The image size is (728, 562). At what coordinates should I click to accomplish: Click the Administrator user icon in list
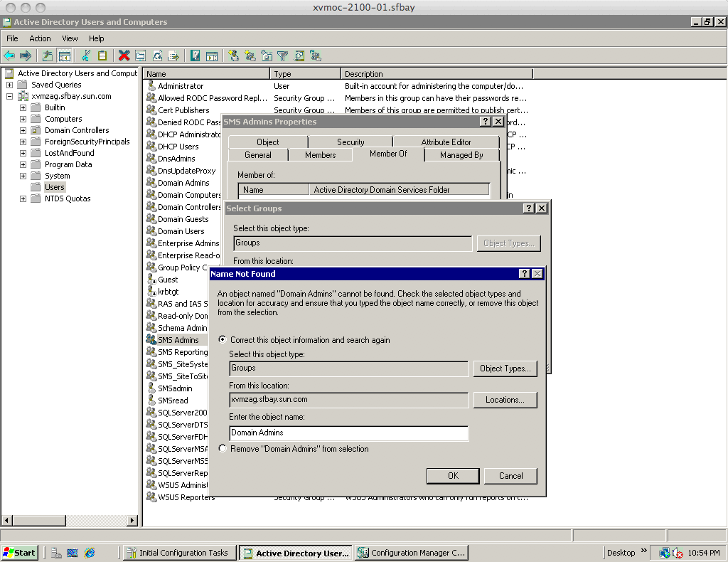pos(151,86)
